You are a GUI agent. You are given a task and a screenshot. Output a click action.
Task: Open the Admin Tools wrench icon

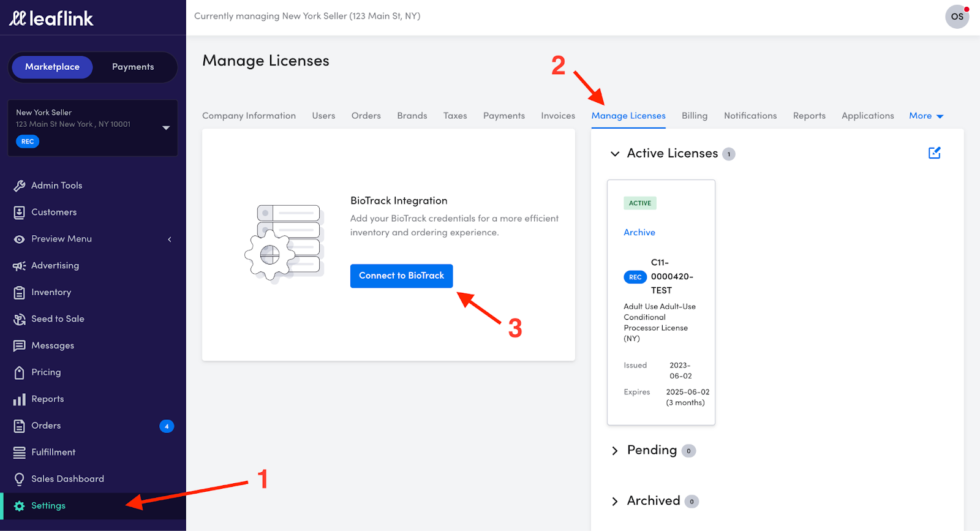[20, 186]
